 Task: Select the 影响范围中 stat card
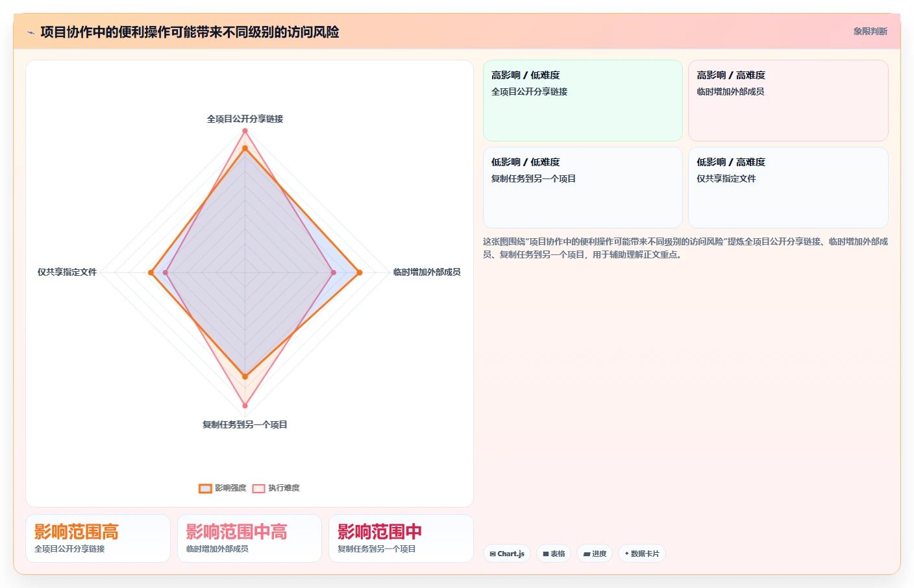401,539
